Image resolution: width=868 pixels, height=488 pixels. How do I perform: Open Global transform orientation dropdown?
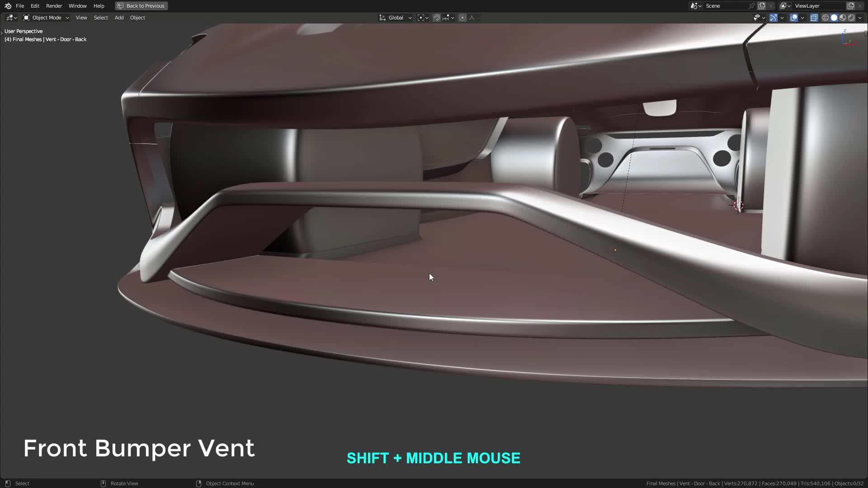coord(396,18)
